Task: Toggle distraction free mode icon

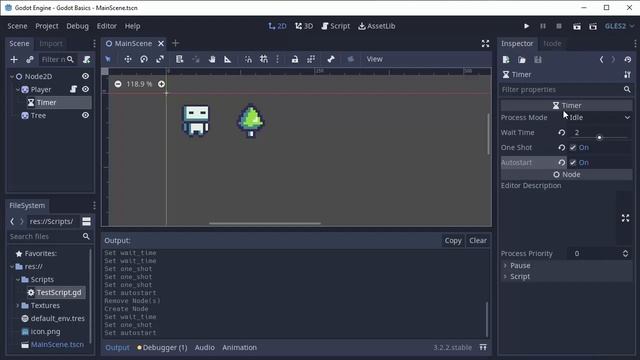Action: tap(485, 44)
